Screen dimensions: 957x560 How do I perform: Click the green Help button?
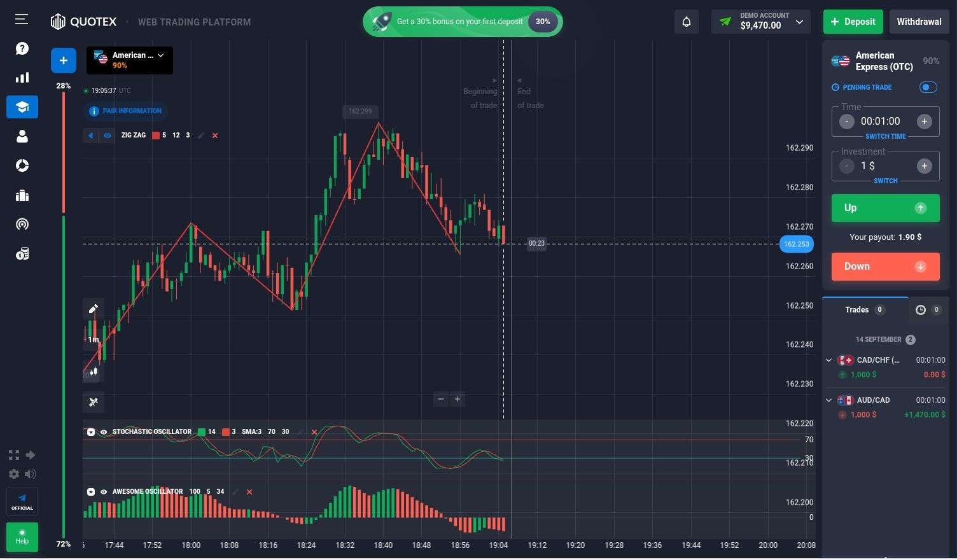tap(22, 537)
